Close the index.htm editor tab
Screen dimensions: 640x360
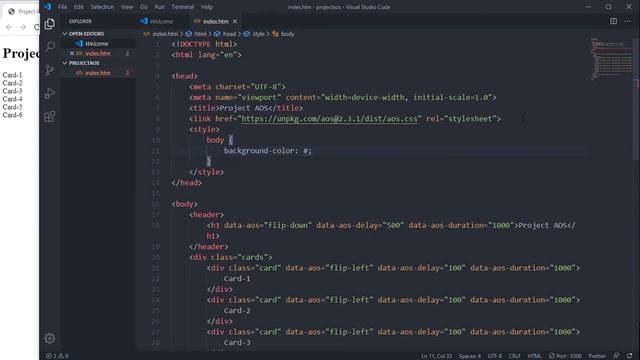point(235,21)
